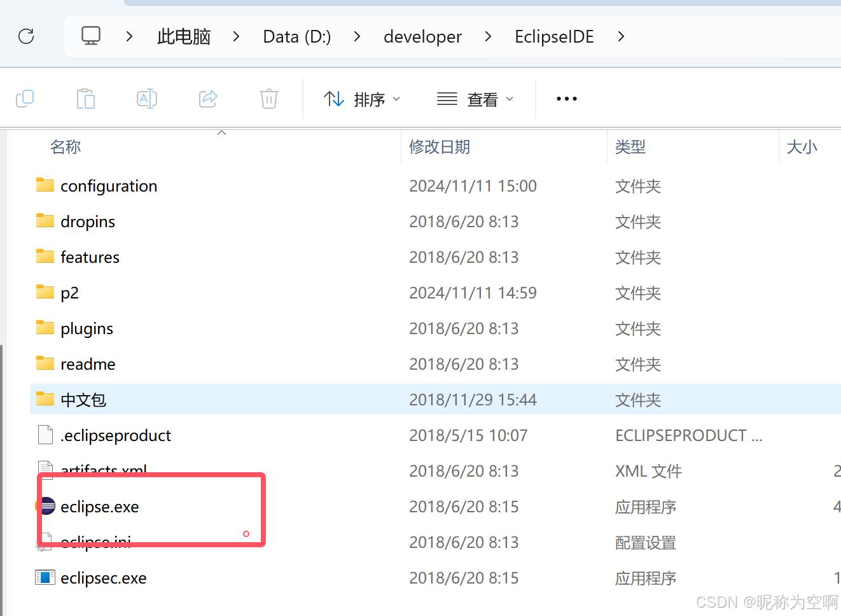The width and height of the screenshot is (841, 616).
Task: Open the plugins folder
Action: 87,328
